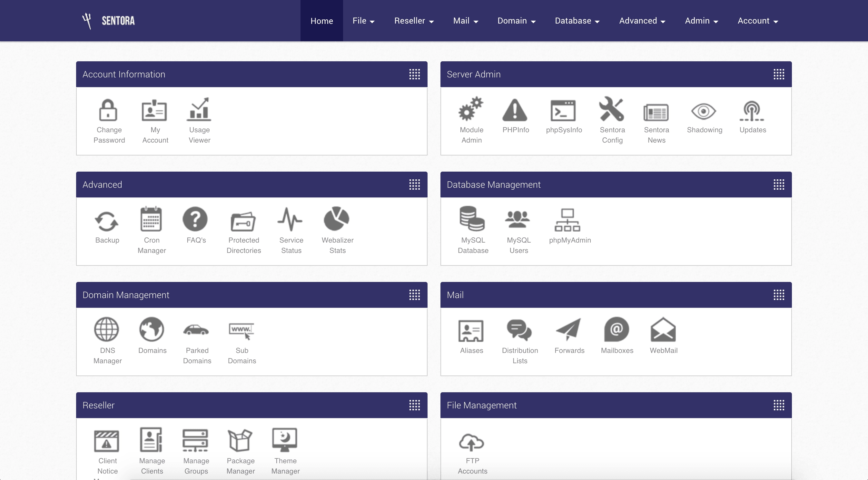Image resolution: width=868 pixels, height=480 pixels.
Task: Toggle File Management panel grid icon
Action: tap(779, 405)
